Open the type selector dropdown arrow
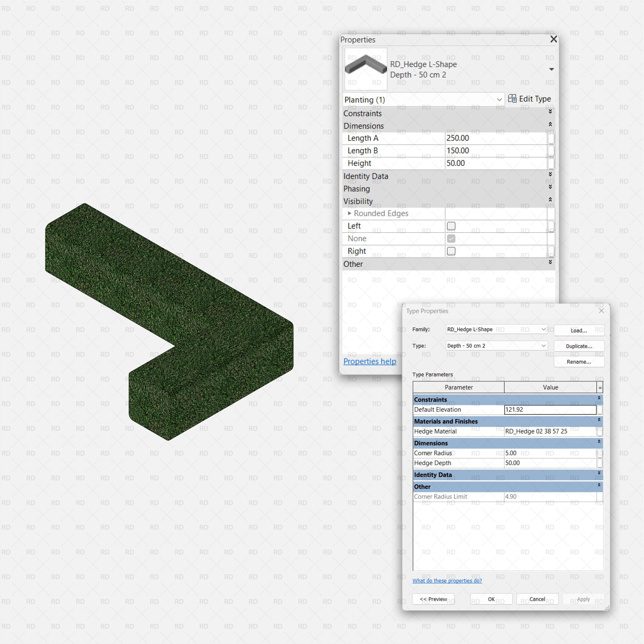Screen dimensions: 644x644 point(551,69)
